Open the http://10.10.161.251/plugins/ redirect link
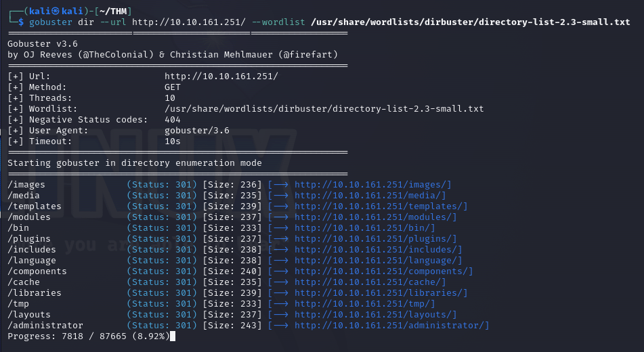 click(x=373, y=239)
